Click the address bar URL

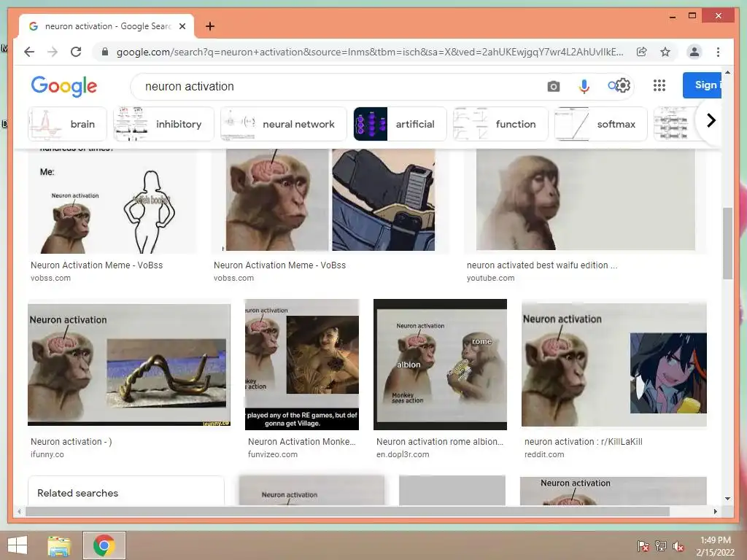(x=370, y=52)
